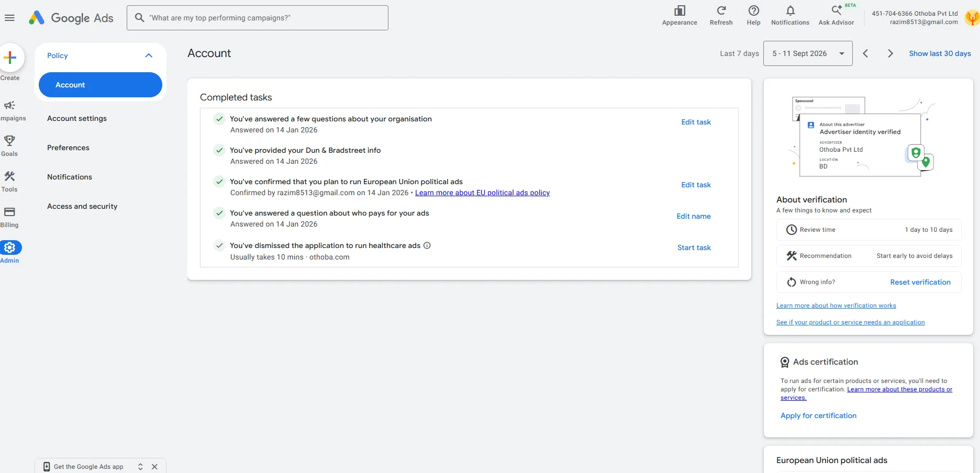Open the hamburger main menu
The image size is (980, 473).
pos(9,18)
